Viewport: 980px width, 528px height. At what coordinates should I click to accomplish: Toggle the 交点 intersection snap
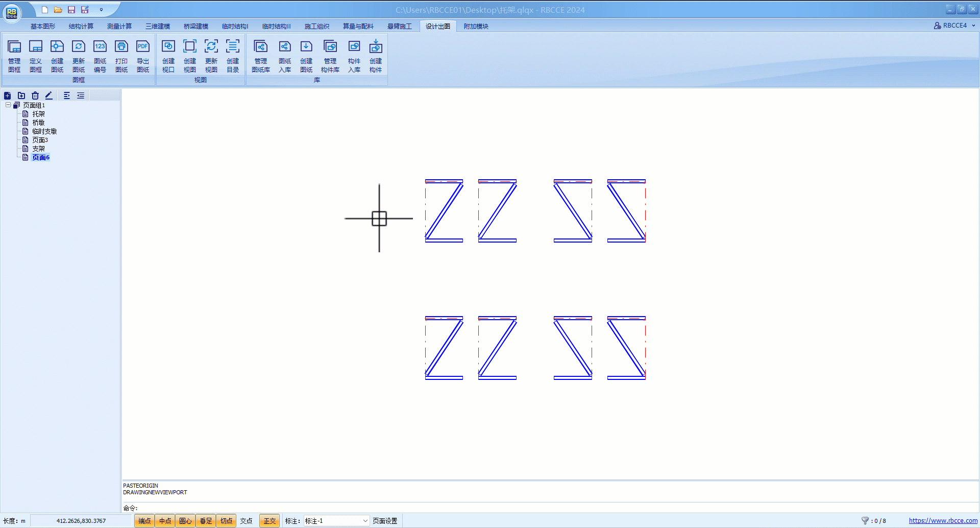tap(247, 521)
